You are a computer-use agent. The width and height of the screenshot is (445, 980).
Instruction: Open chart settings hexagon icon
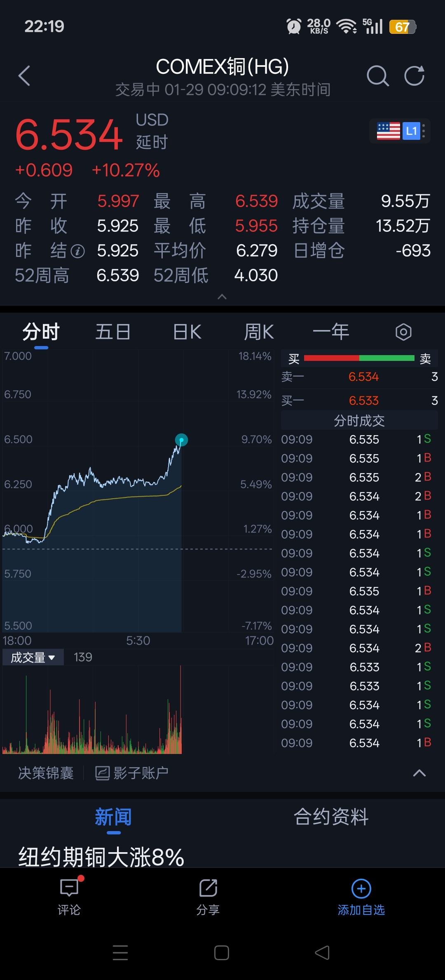click(x=403, y=332)
